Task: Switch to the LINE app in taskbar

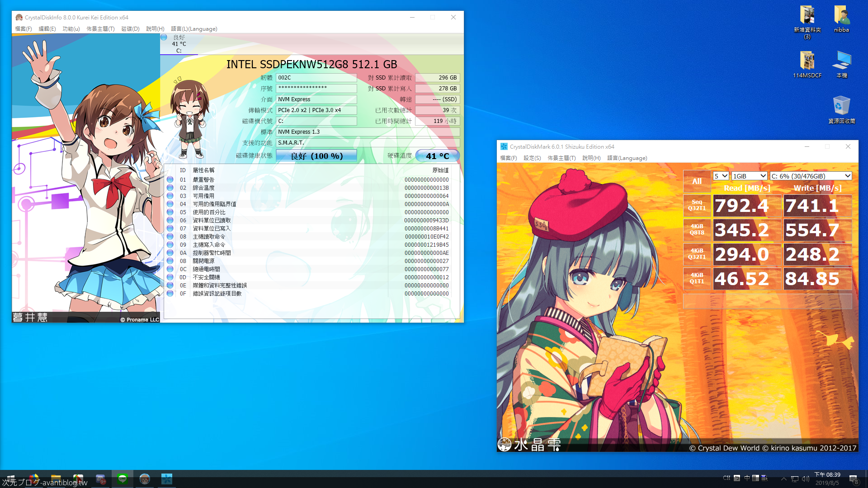Action: [123, 479]
